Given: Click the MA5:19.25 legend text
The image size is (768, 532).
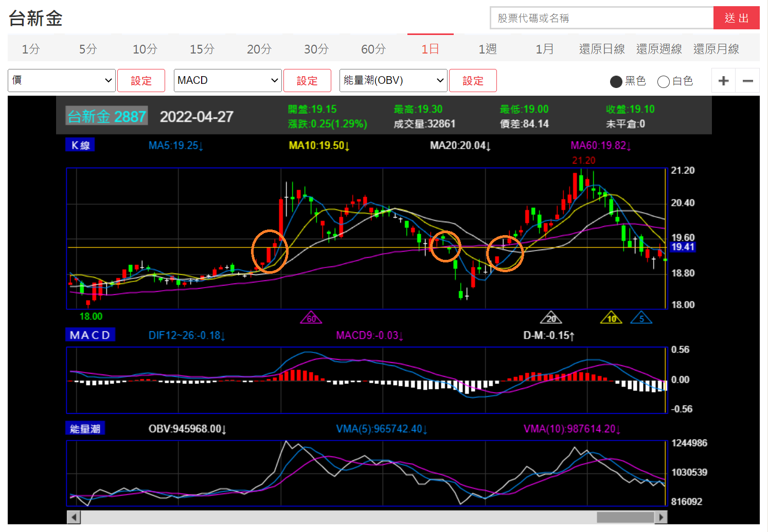Looking at the screenshot, I should [176, 146].
